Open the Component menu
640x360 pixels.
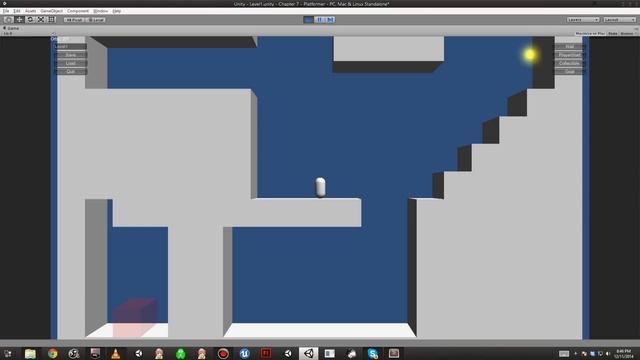point(78,11)
